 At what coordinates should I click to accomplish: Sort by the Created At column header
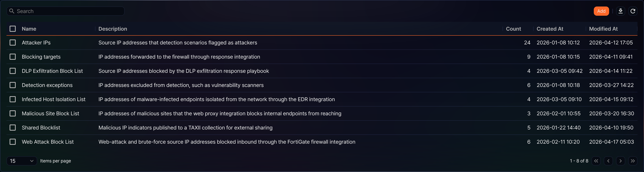[550, 29]
